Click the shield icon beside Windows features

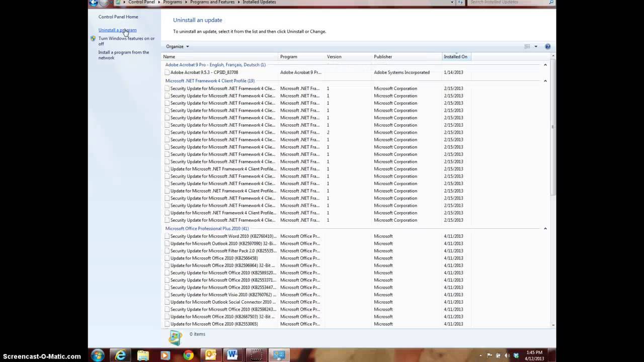pyautogui.click(x=93, y=38)
